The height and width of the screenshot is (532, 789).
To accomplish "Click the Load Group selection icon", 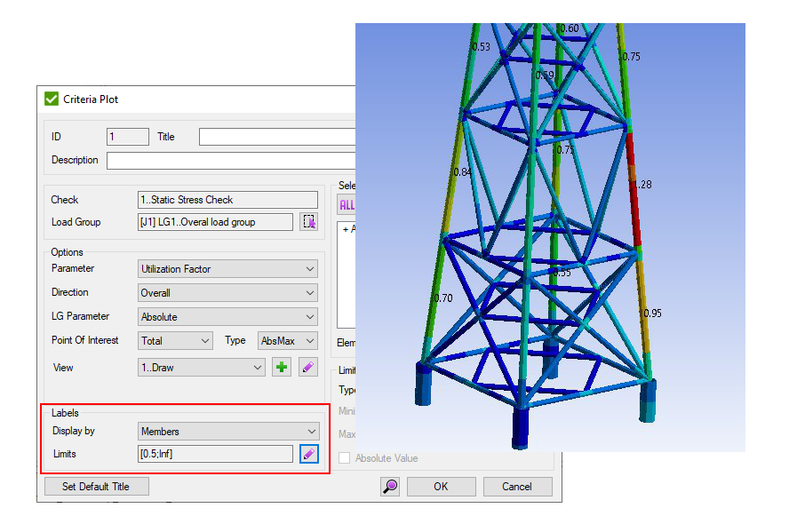I will (x=308, y=221).
